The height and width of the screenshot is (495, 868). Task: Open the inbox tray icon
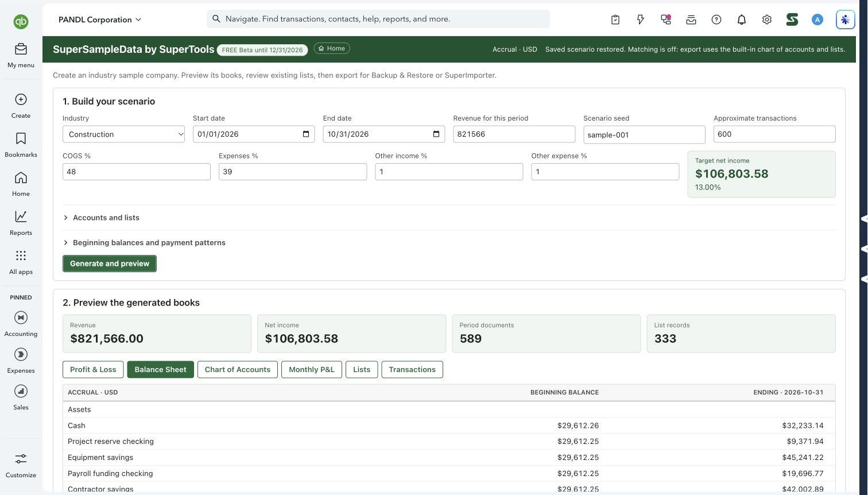(x=691, y=20)
